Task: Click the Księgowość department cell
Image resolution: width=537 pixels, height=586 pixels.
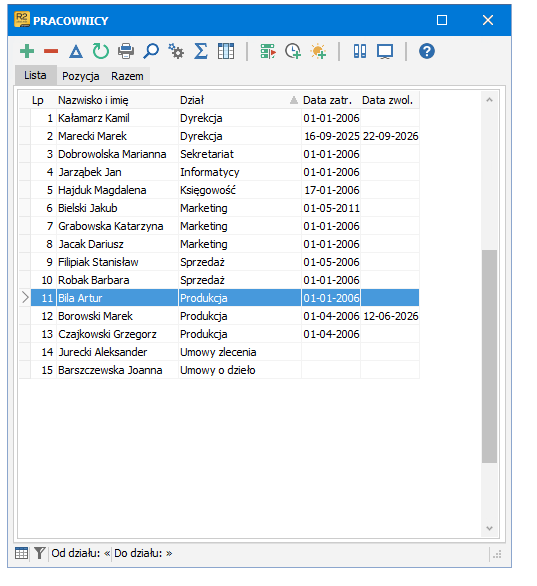Action: 240,190
